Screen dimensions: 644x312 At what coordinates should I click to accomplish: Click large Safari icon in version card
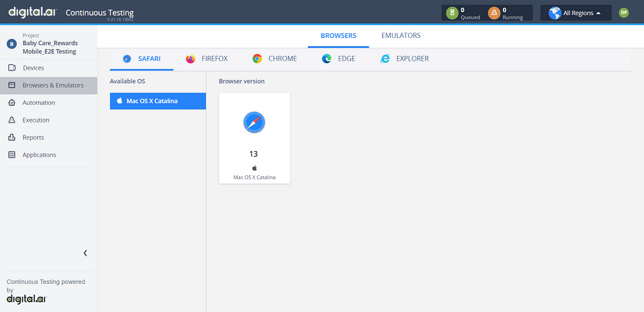[x=255, y=123]
